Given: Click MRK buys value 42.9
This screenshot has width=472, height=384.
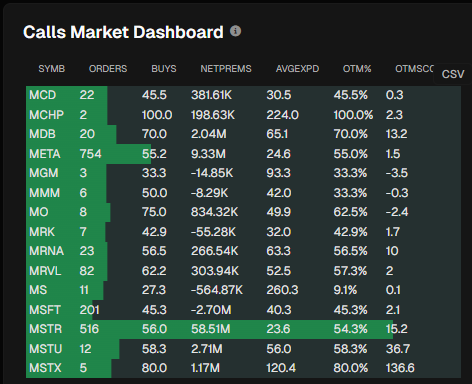Looking at the screenshot, I should click(x=154, y=232).
